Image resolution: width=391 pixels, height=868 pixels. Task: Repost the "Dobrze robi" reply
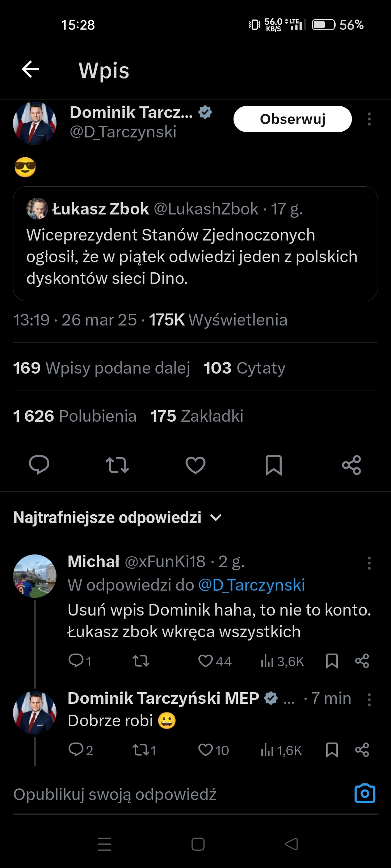pos(141,750)
